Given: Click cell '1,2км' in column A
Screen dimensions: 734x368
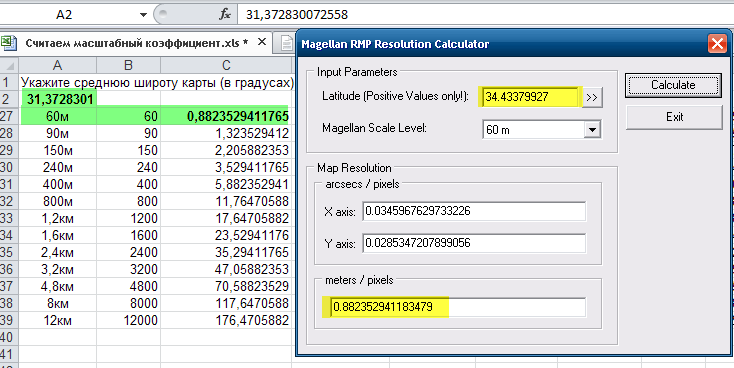Looking at the screenshot, I should pyautogui.click(x=58, y=218).
